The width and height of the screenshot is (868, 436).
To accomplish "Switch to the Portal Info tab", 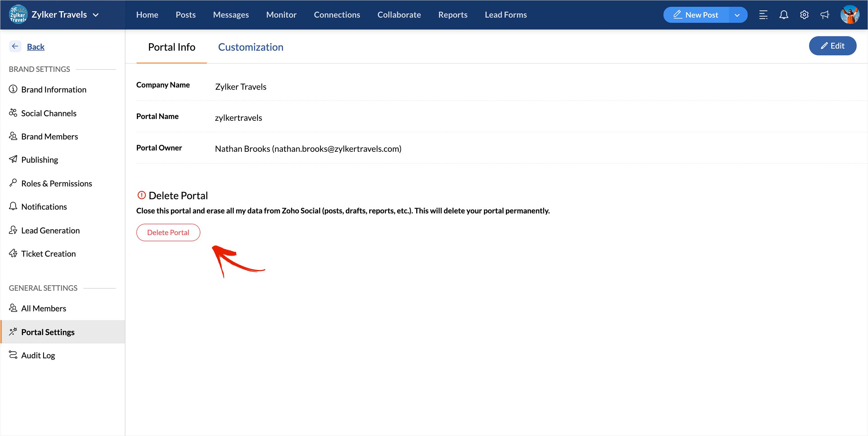I will tap(171, 47).
